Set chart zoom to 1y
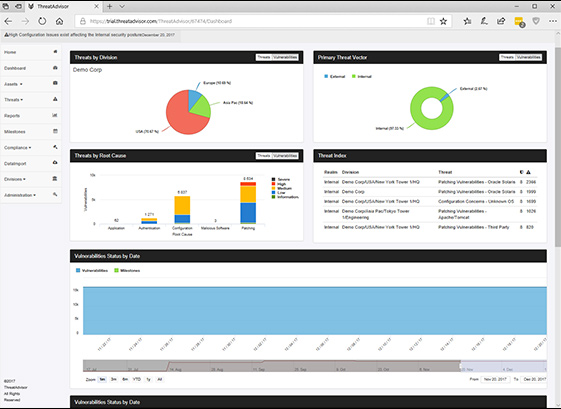561x409 pixels. [148, 379]
